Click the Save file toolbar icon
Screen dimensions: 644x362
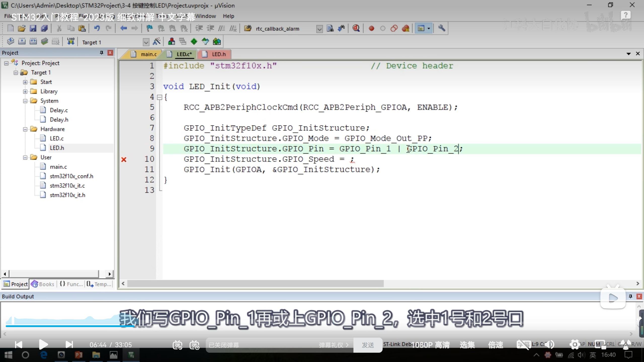[33, 28]
